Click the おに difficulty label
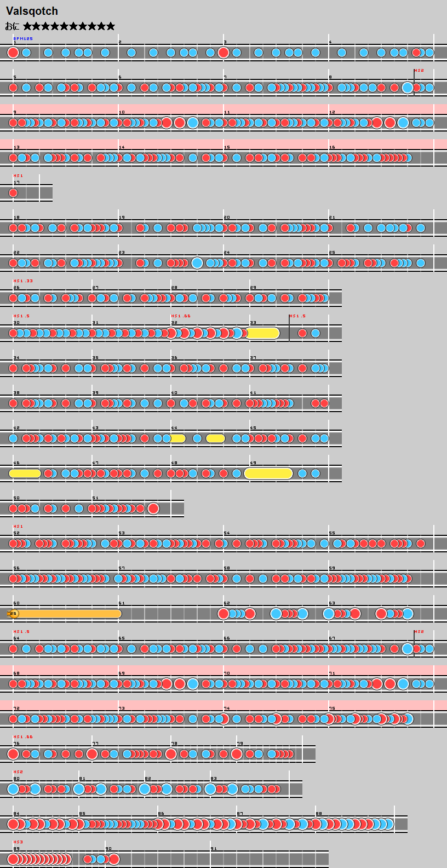The width and height of the screenshot is (447, 868). [12, 26]
